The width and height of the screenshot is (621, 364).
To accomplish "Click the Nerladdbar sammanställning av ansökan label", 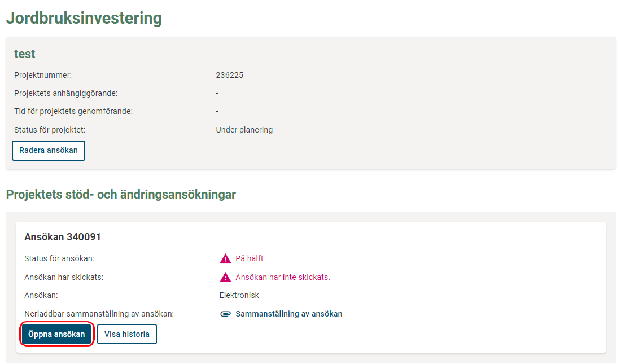I will click(99, 314).
